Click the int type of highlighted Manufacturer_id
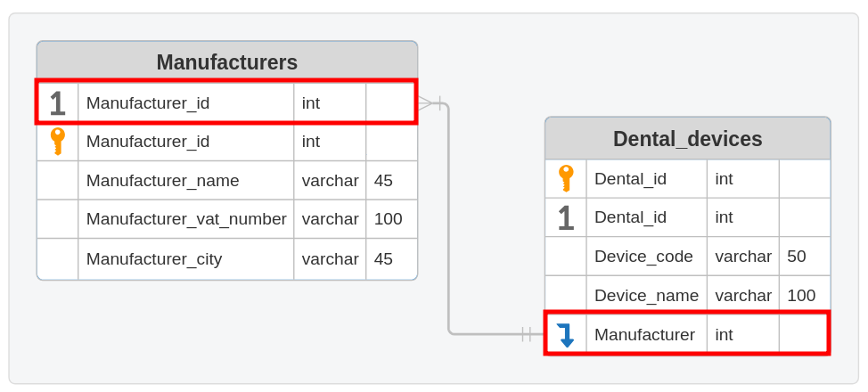Viewport: 868px width, 392px height. pos(311,103)
